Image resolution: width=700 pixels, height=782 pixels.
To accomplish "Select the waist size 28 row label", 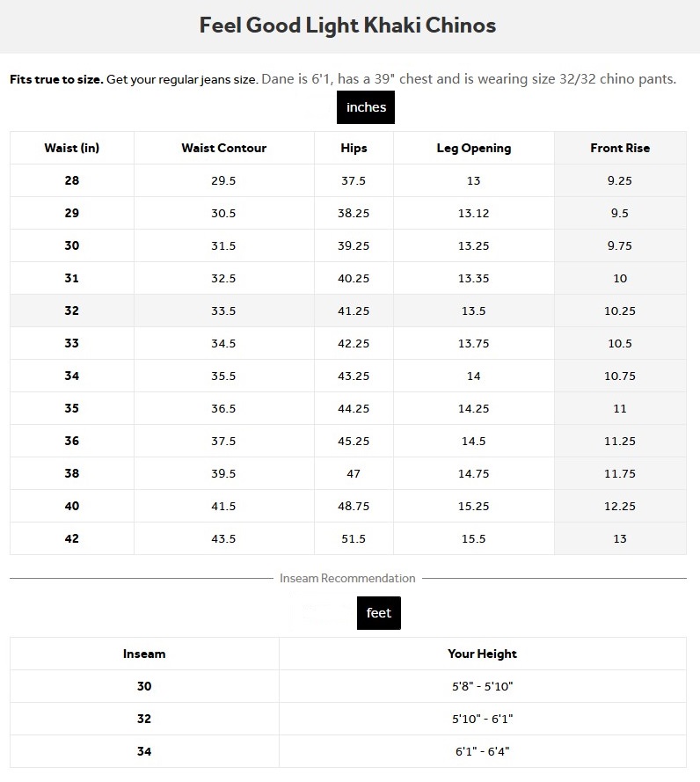I will [x=71, y=180].
